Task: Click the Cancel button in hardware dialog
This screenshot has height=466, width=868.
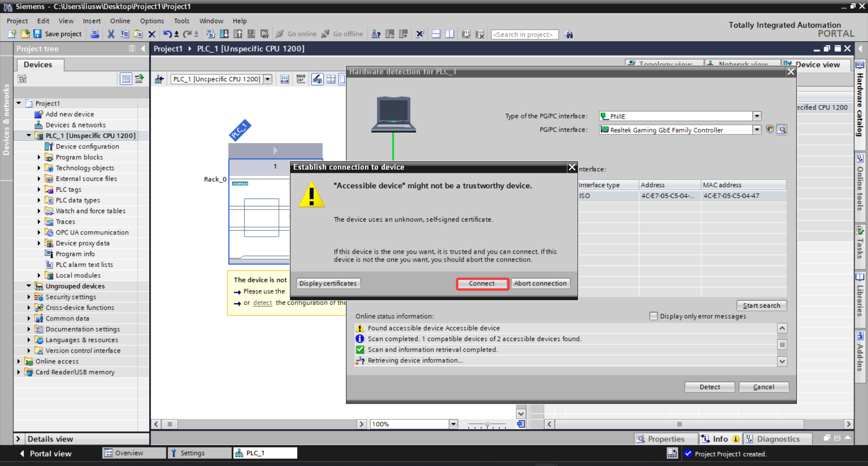Action: 764,387
